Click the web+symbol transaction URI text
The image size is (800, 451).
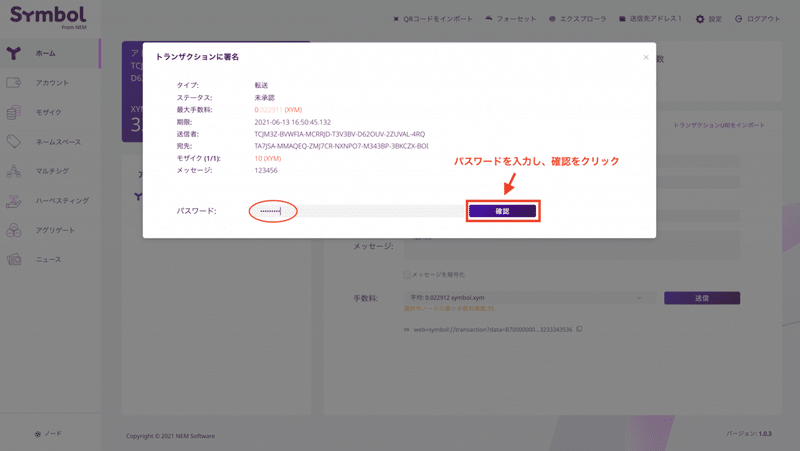click(493, 330)
